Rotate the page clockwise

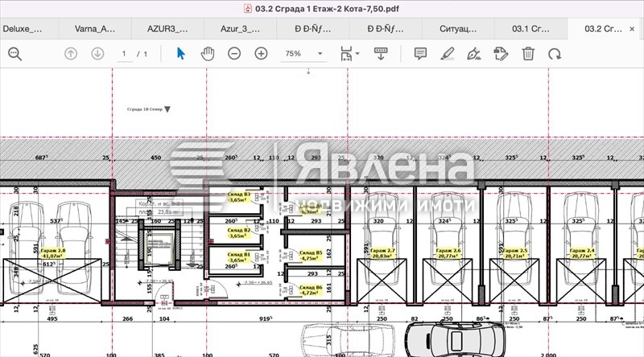coord(555,54)
